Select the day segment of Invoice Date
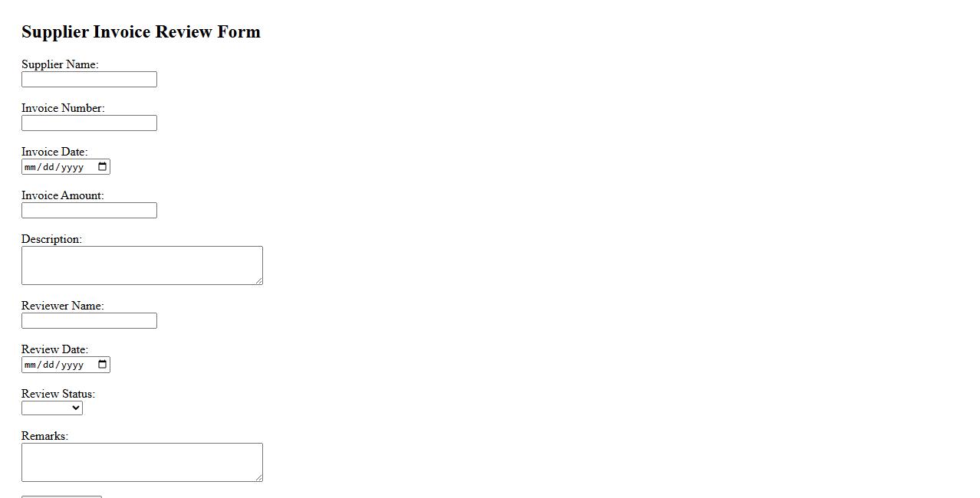The height and width of the screenshot is (498, 980). pyautogui.click(x=48, y=167)
